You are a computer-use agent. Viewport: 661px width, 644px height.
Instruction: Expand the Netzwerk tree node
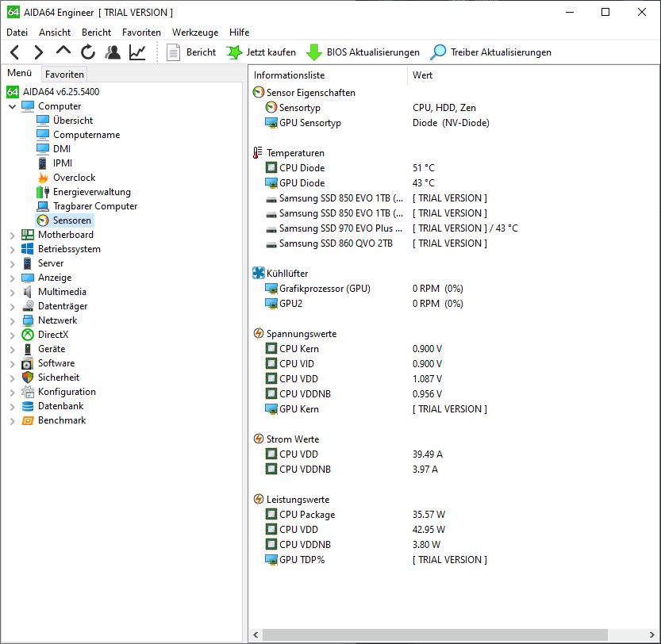tap(12, 321)
